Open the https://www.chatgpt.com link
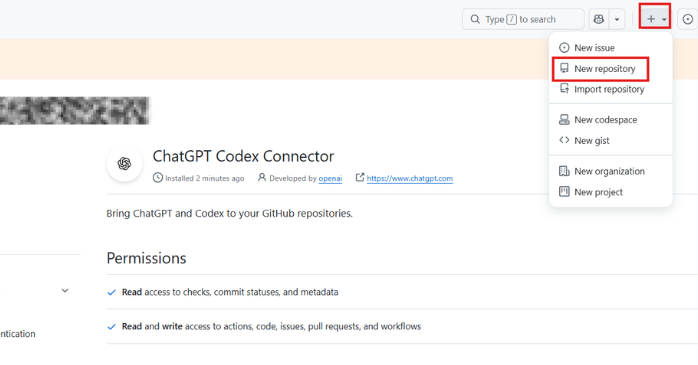The width and height of the screenshot is (698, 365). [x=410, y=178]
